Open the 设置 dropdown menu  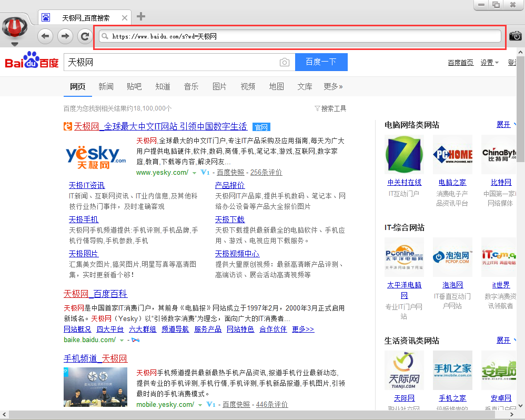click(x=490, y=63)
